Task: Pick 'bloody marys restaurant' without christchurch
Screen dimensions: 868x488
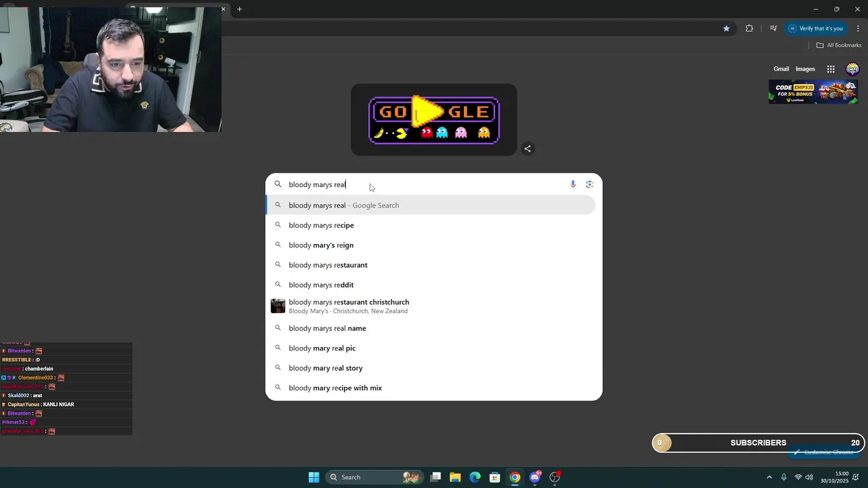Action: [x=431, y=265]
